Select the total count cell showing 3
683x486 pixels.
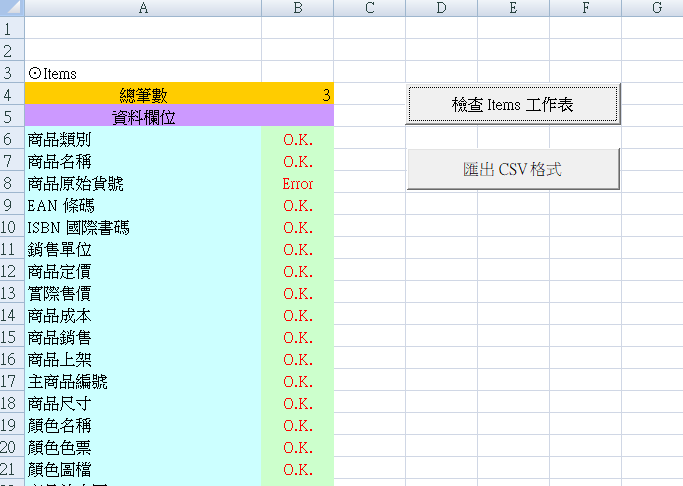(x=298, y=94)
